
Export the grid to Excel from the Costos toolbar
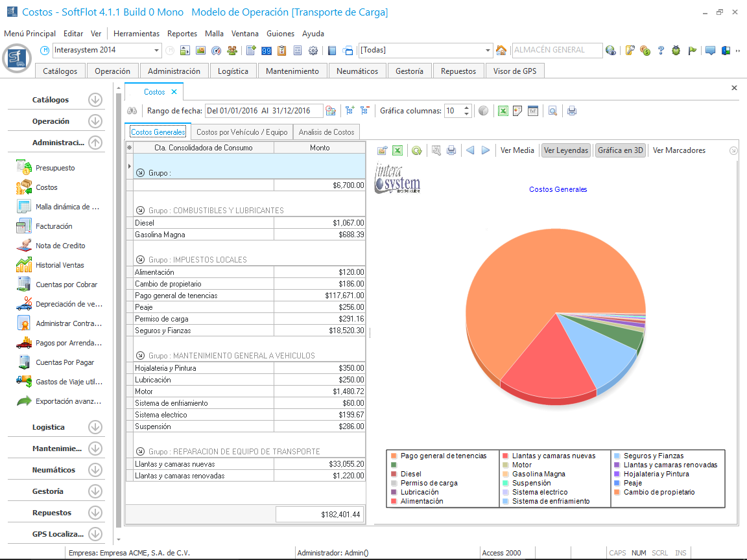click(x=502, y=111)
